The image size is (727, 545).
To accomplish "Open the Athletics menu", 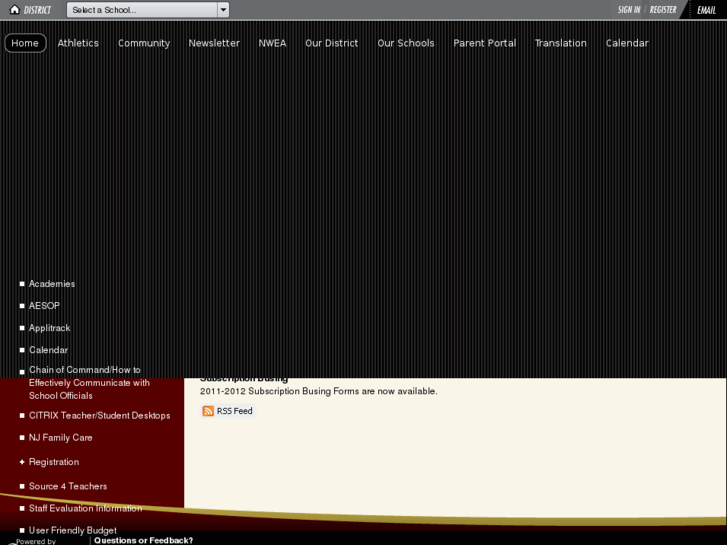I will click(x=78, y=43).
